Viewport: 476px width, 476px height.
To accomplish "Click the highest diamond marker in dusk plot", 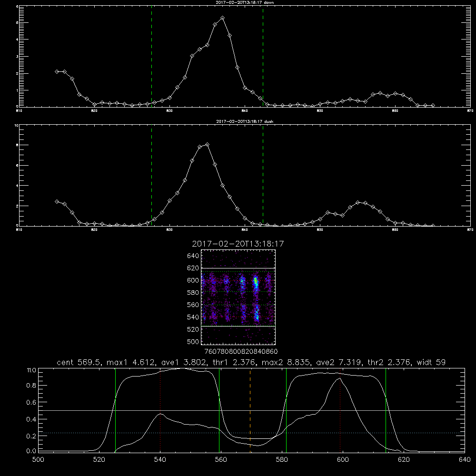I will click(x=208, y=145).
